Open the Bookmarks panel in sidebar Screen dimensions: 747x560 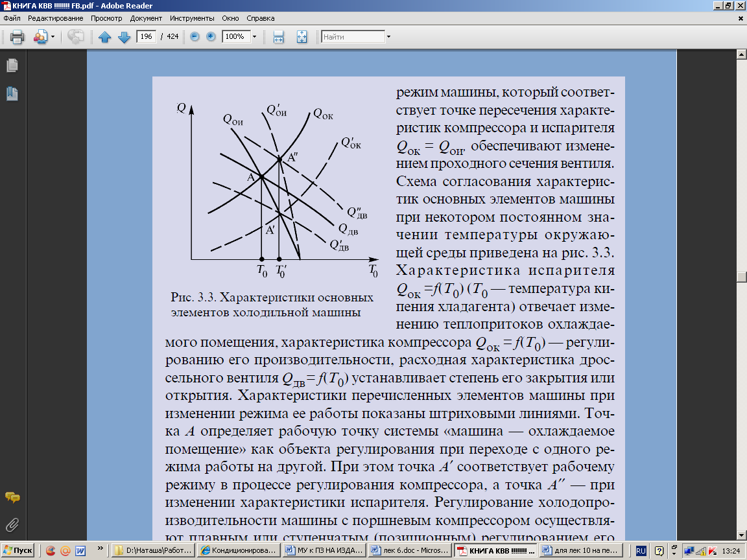(x=12, y=94)
